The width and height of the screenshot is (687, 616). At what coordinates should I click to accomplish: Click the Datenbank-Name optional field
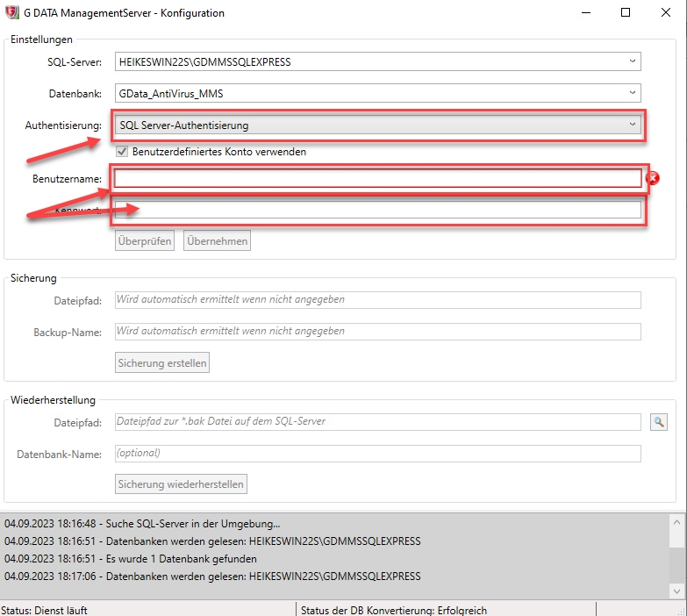pos(377,454)
